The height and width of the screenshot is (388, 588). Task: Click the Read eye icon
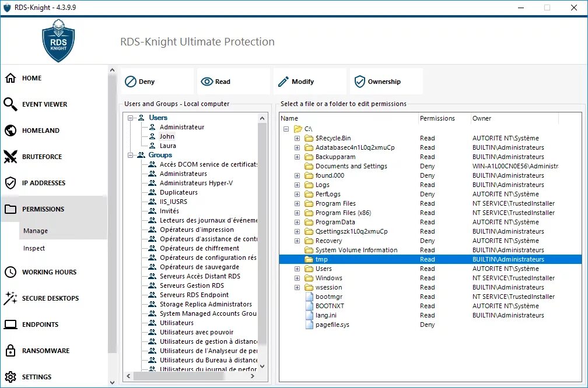tap(207, 82)
